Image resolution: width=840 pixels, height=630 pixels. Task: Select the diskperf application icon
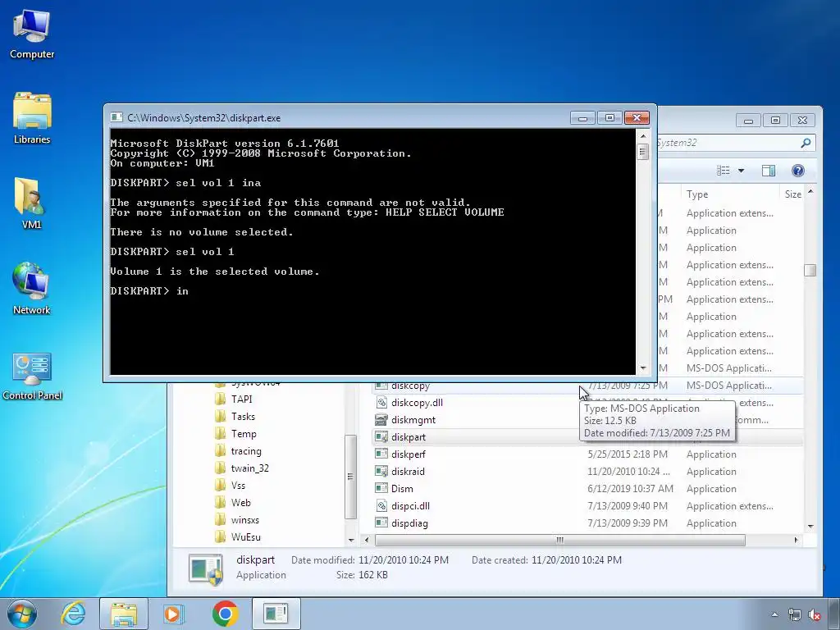[381, 454]
